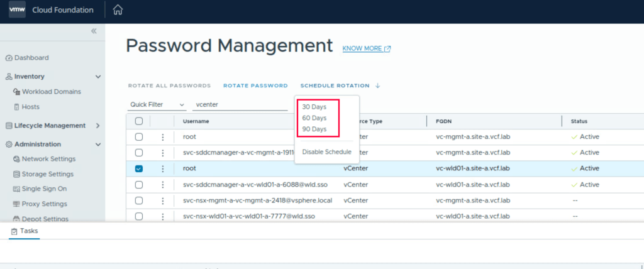Open Storage Settings page

48,174
